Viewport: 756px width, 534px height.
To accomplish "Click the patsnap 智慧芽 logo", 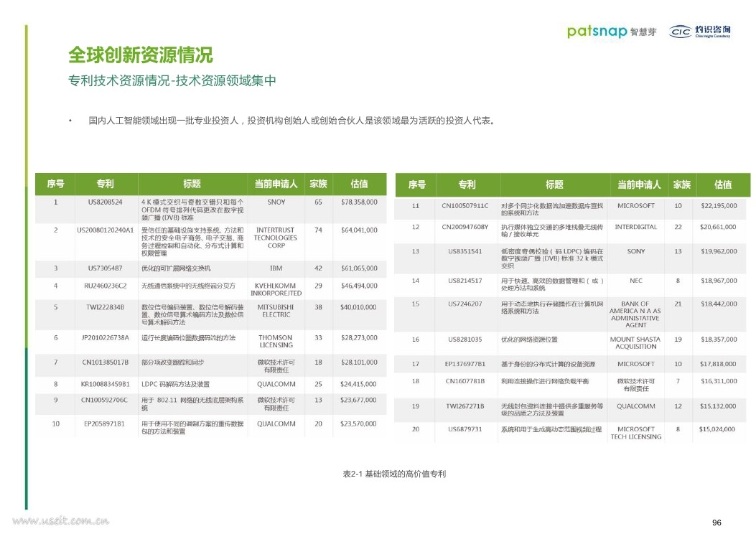I will [x=612, y=32].
